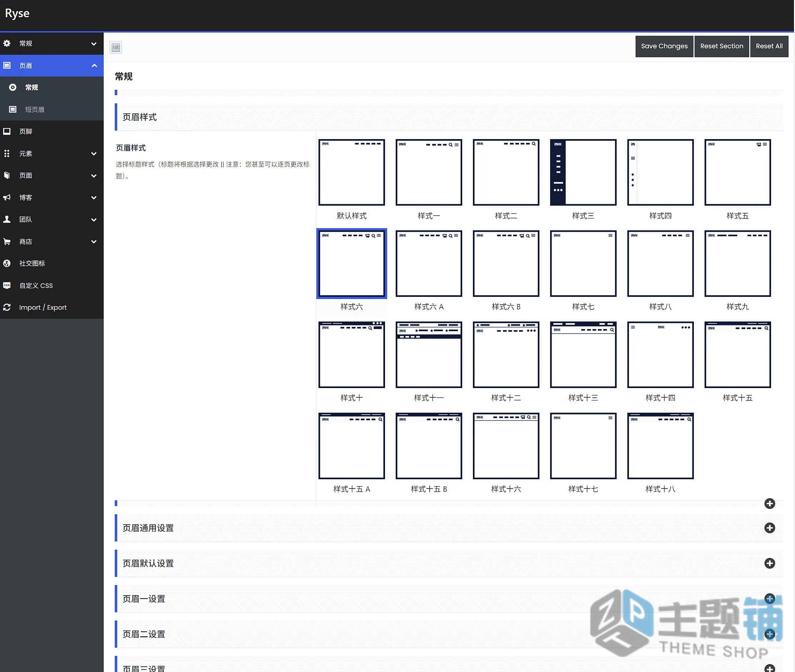Click the Reset Section button
Viewport: 795px width, 672px height.
pos(721,46)
